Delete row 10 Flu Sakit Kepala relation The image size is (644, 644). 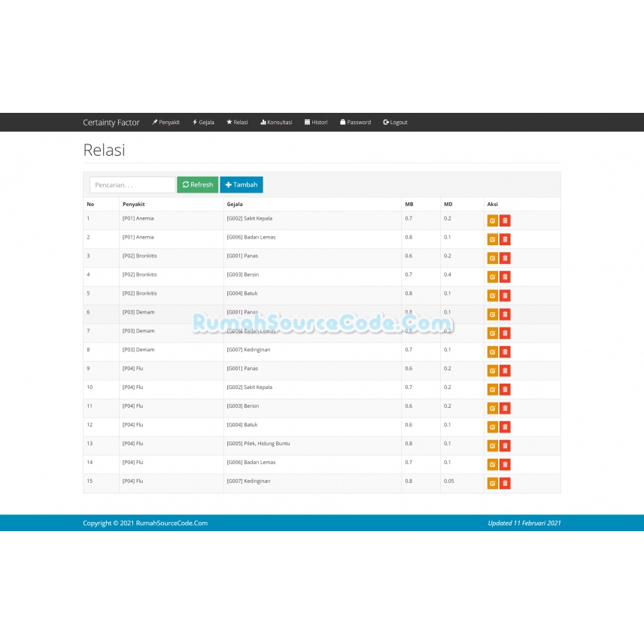click(505, 390)
